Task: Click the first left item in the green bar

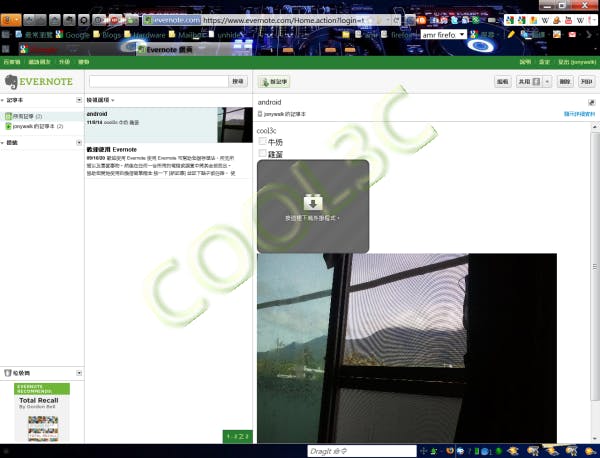Action: (12, 62)
